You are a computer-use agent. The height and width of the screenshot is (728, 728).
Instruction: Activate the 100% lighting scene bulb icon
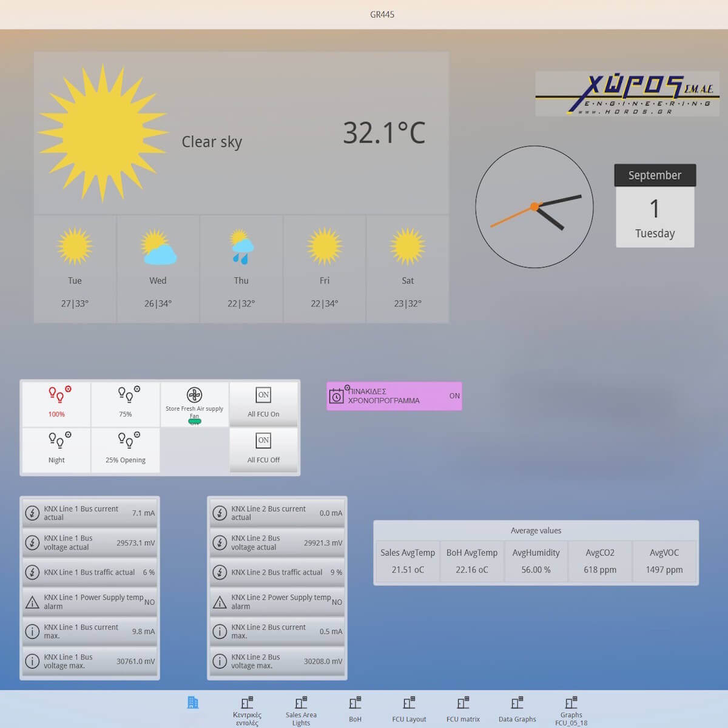[59, 394]
